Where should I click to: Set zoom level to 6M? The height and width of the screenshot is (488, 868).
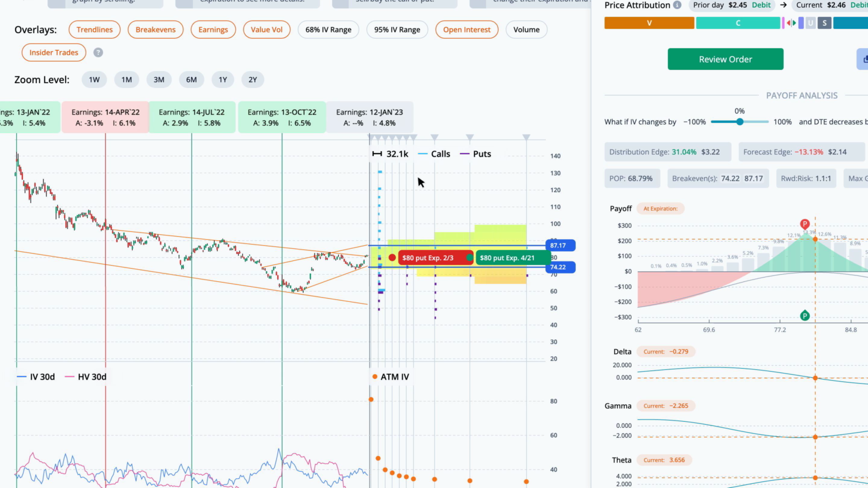[191, 80]
